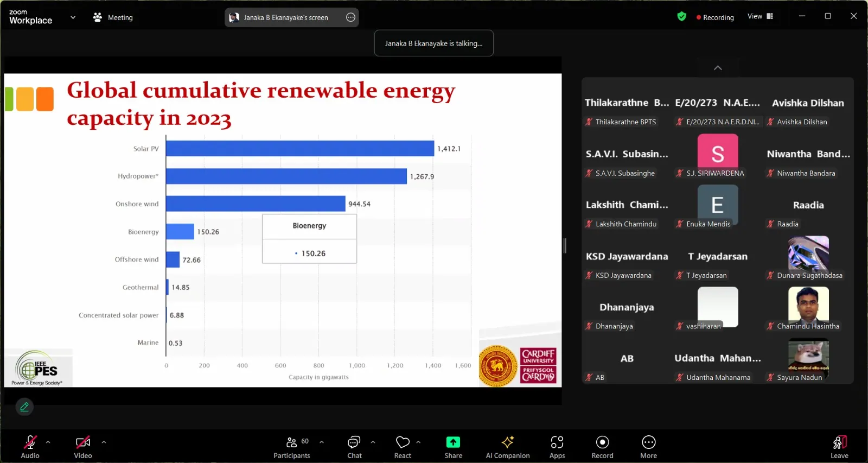
Task: Click the green encryption shield icon
Action: pos(682,16)
